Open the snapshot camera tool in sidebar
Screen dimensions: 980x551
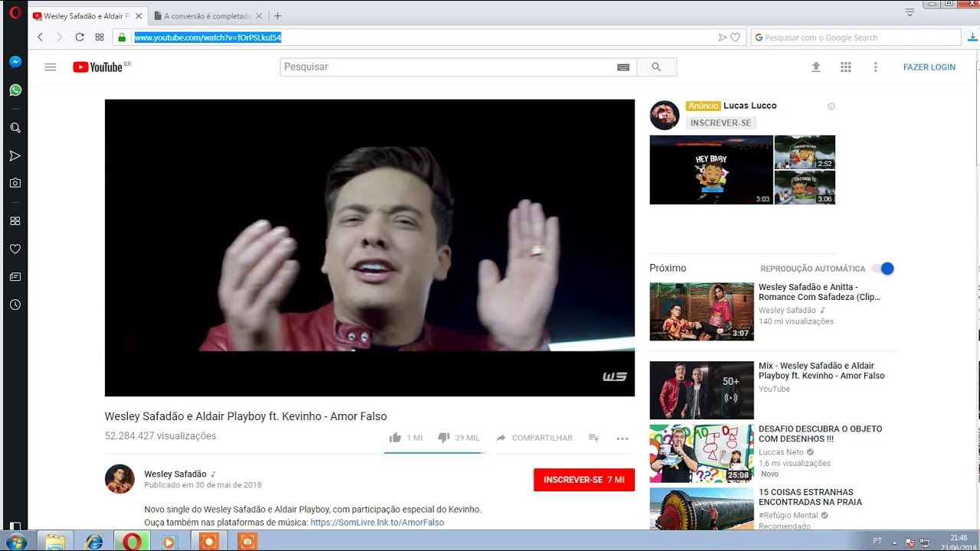(15, 183)
